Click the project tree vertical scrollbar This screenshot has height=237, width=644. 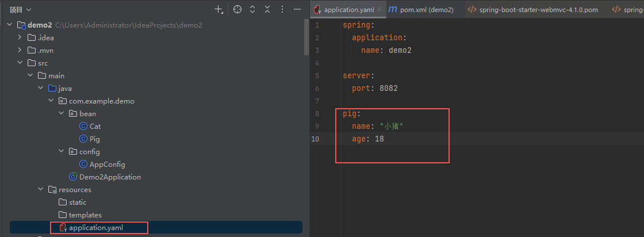pos(306,38)
